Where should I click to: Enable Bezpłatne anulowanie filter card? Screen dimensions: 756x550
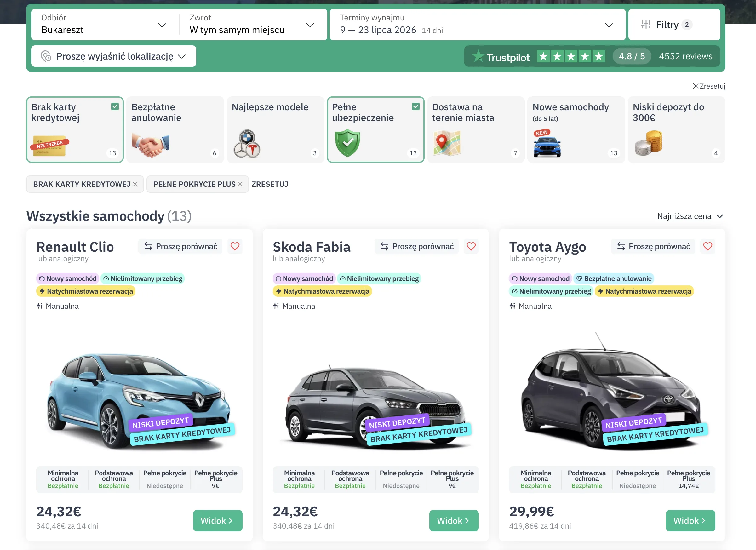click(175, 130)
